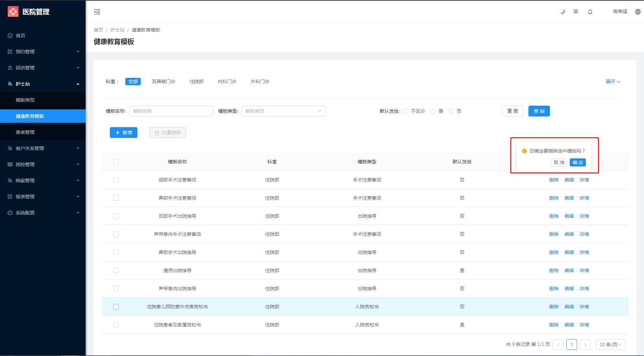
Task: Check the box for 咽部手术注意事项
Action: [x=116, y=180]
